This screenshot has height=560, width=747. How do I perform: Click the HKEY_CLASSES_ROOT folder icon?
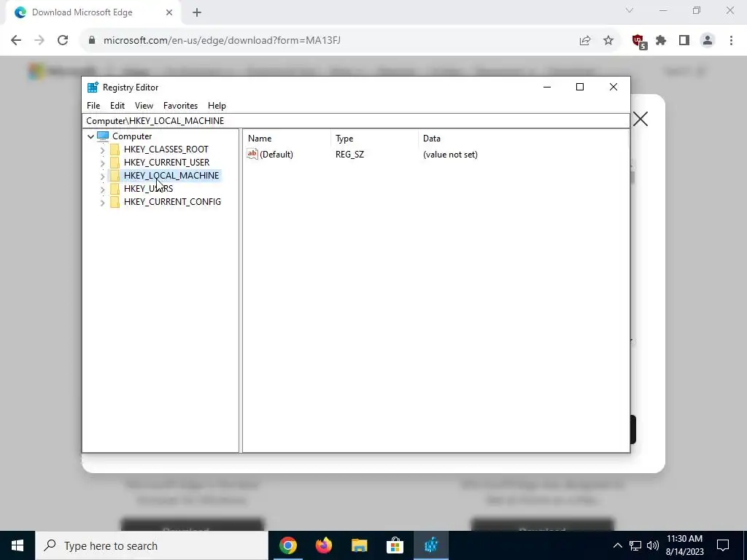(115, 149)
